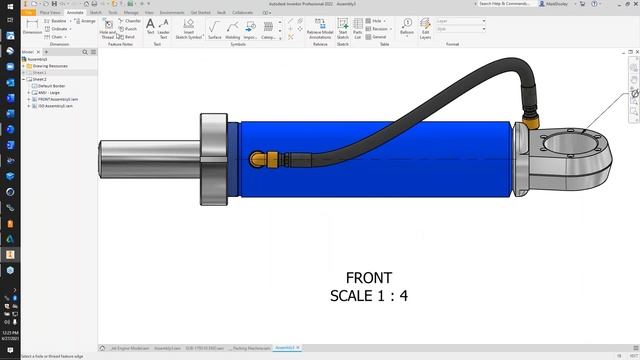Insert a Revision table
This screenshot has height=360, width=640.
pyautogui.click(x=376, y=29)
